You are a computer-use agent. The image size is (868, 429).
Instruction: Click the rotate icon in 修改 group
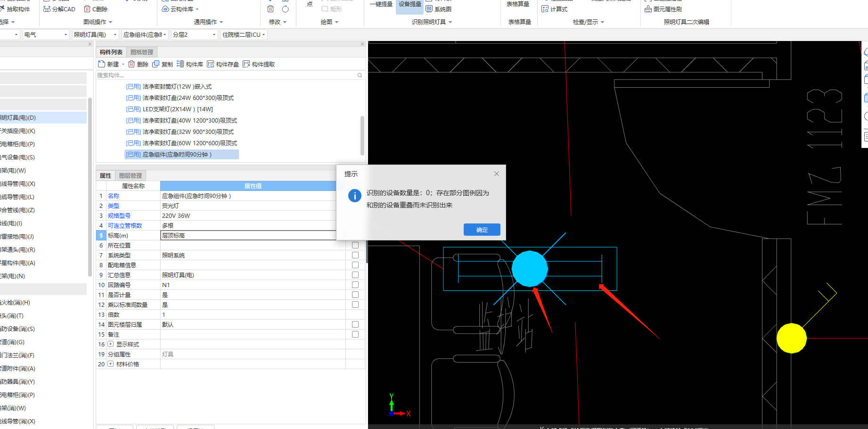(285, 9)
